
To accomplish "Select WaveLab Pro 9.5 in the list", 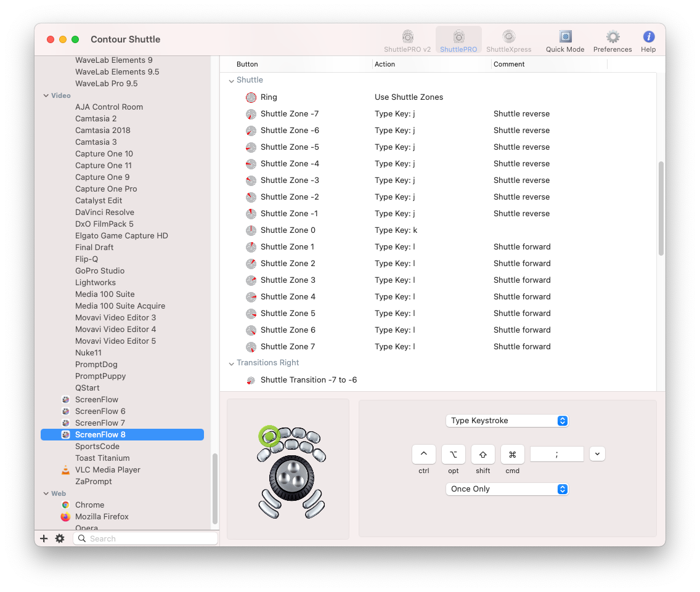I will pos(106,84).
